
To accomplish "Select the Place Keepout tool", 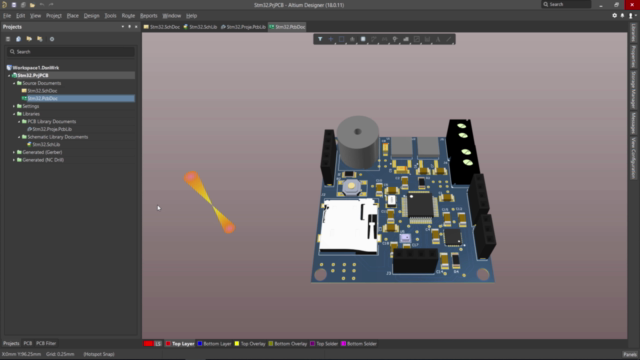I will 416,39.
